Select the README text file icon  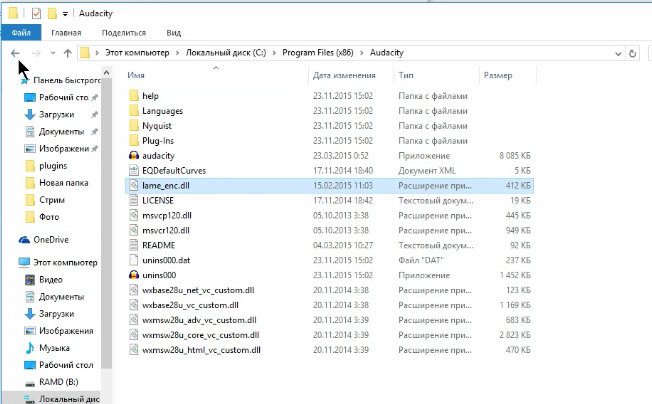(133, 245)
